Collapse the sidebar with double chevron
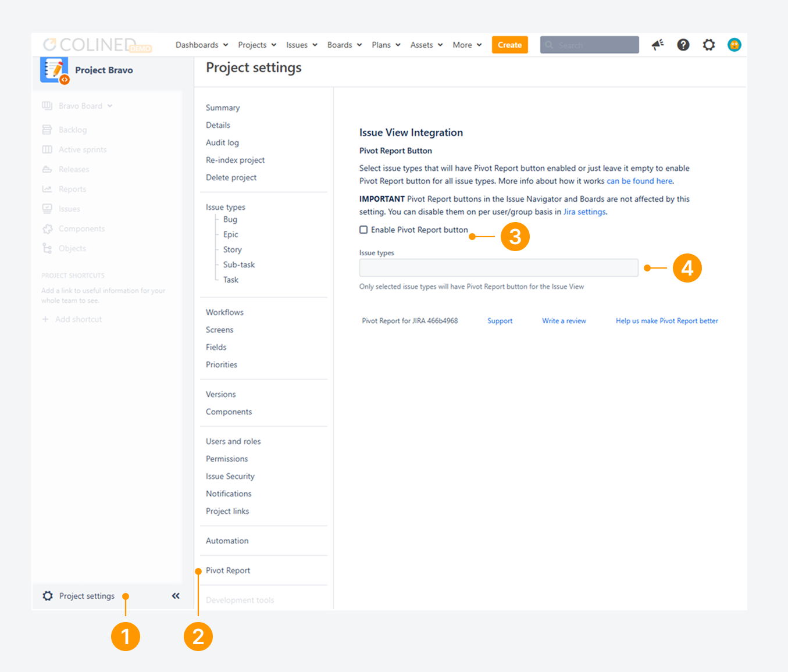 176,596
